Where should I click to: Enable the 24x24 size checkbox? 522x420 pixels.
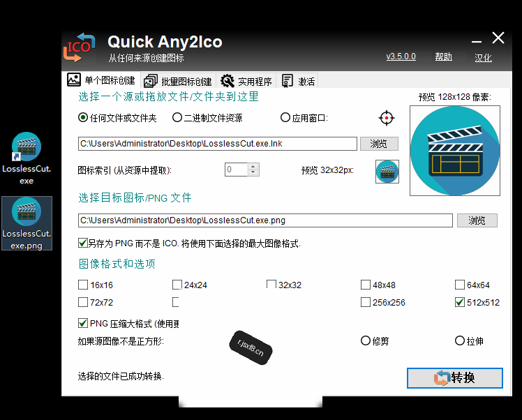click(x=177, y=285)
